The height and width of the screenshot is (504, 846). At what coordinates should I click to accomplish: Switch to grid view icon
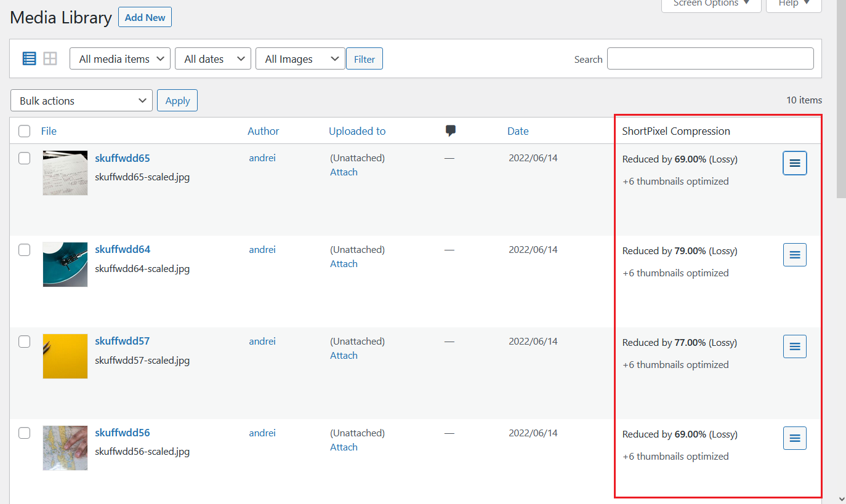point(50,58)
